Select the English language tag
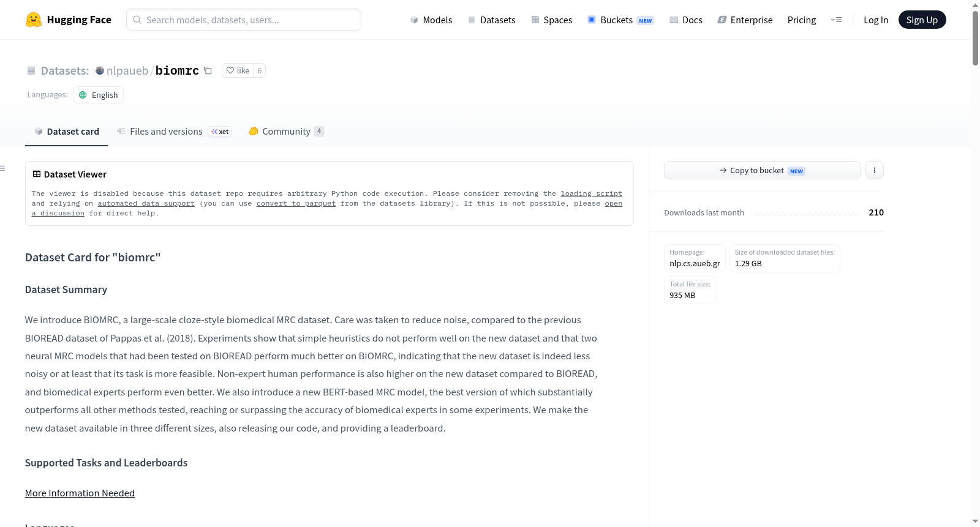980x527 pixels. pos(98,95)
